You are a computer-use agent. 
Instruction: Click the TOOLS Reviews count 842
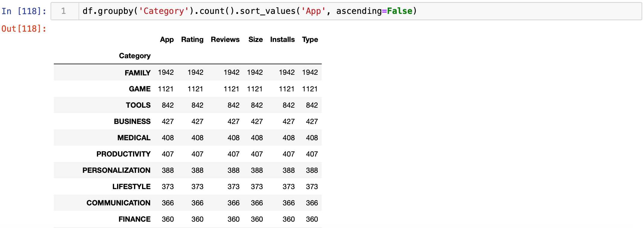click(x=234, y=105)
